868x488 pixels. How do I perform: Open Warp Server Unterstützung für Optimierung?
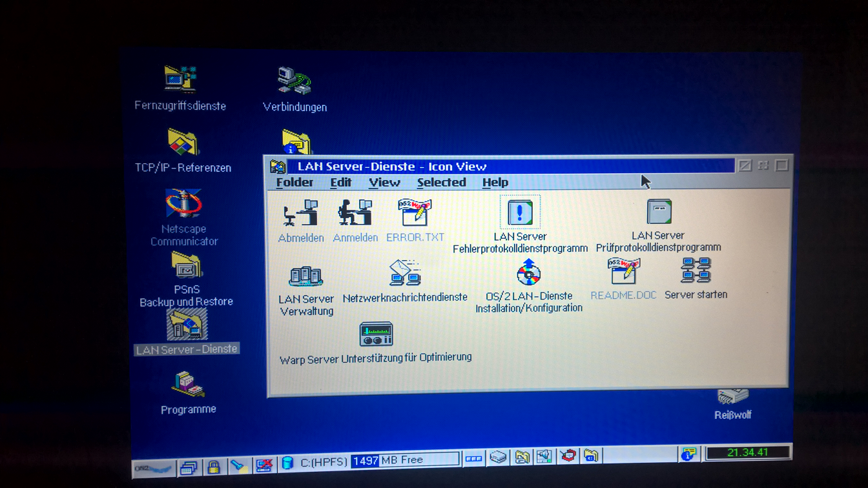[x=376, y=334]
